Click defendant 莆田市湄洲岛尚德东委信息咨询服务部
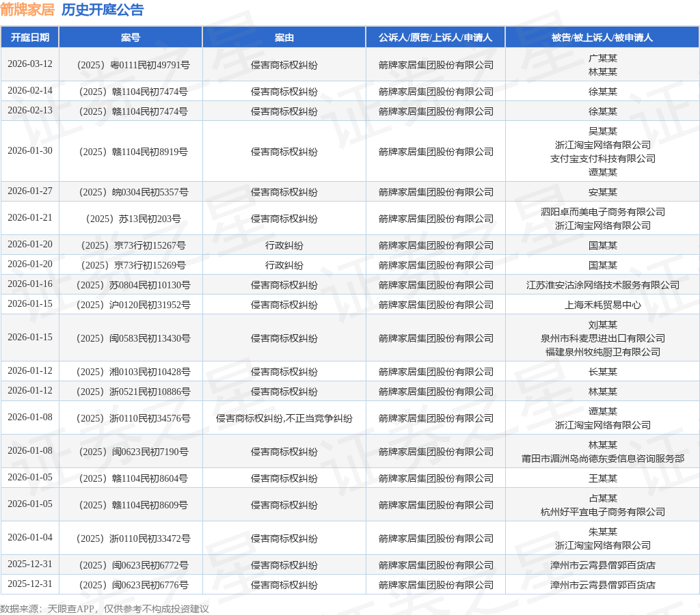 coord(603,459)
